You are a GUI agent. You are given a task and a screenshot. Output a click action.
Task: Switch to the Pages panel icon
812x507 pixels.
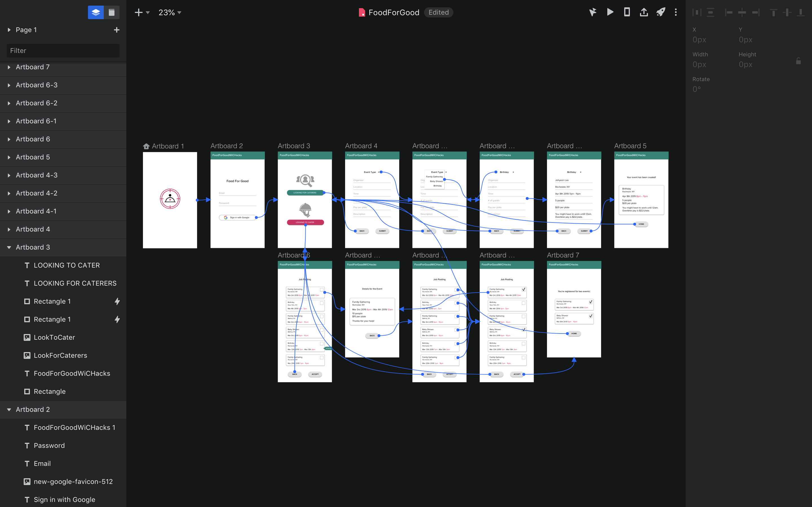pyautogui.click(x=112, y=12)
